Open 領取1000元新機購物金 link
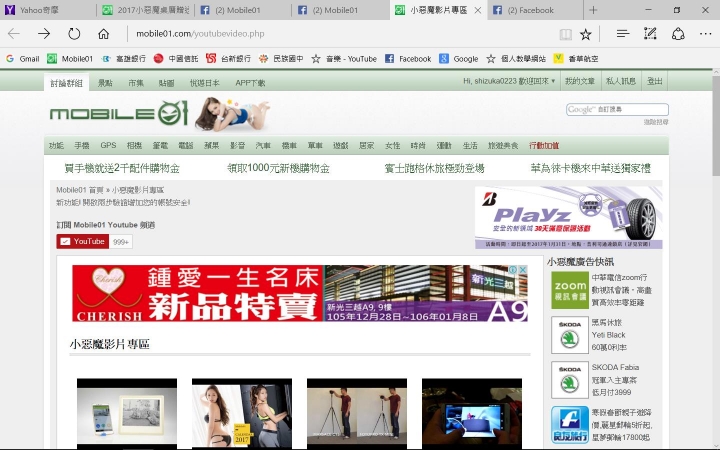720x450 pixels. (x=278, y=168)
